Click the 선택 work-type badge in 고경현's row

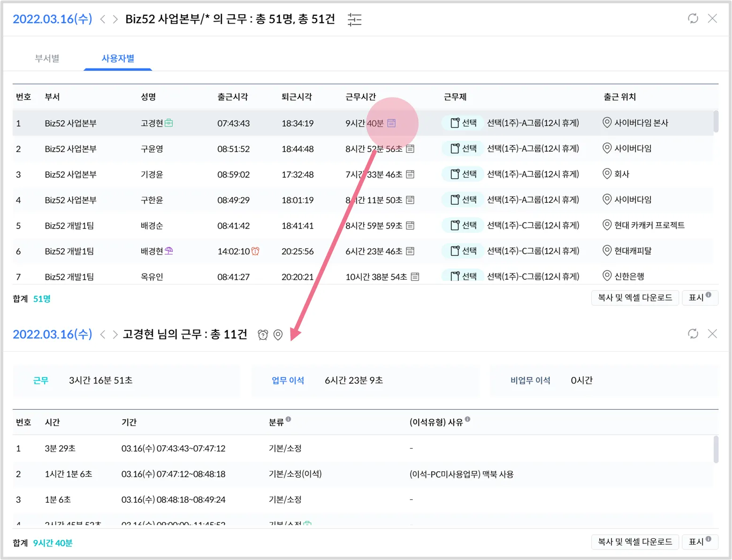[x=462, y=123]
